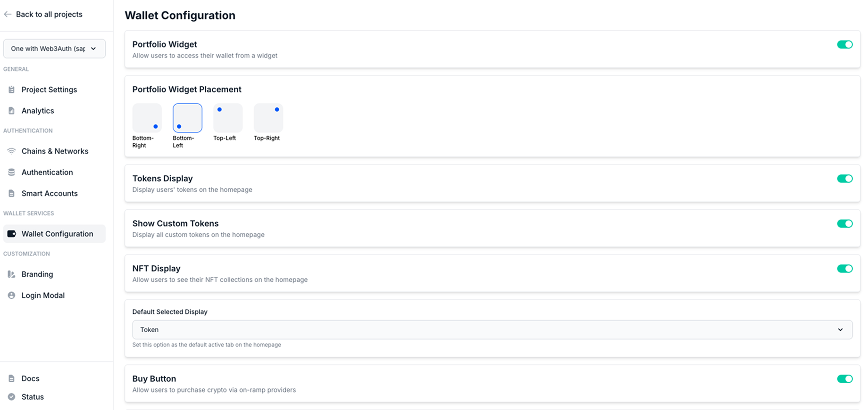The image size is (868, 410).
Task: Go to the Docs page
Action: (x=30, y=378)
